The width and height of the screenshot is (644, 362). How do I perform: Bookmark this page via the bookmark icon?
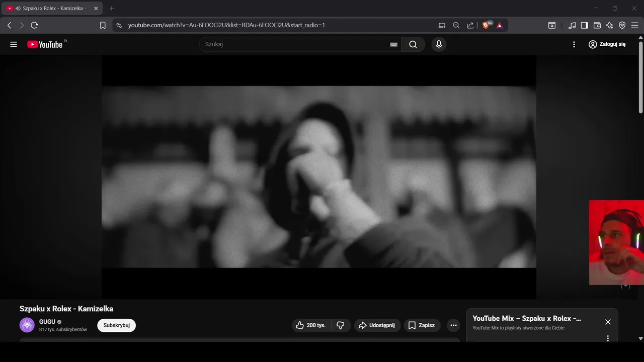[x=103, y=25]
